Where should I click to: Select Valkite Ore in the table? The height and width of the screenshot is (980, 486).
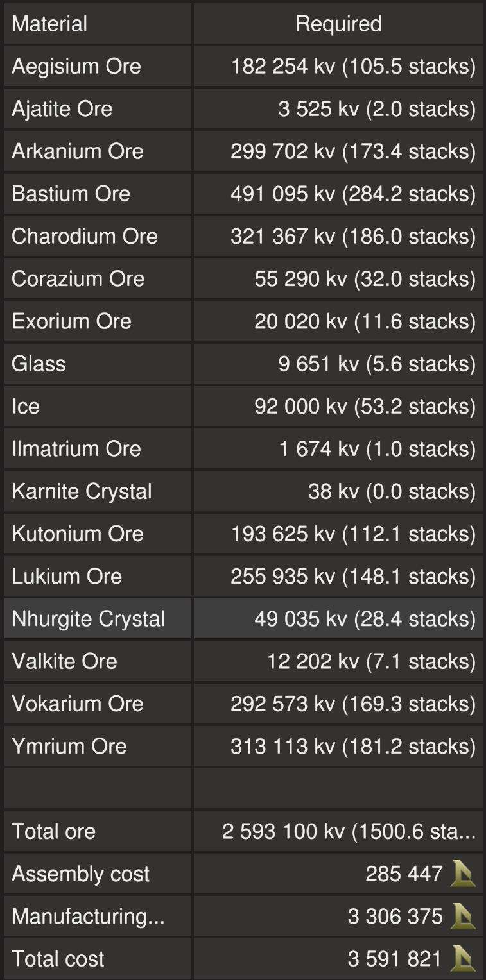[x=64, y=661]
